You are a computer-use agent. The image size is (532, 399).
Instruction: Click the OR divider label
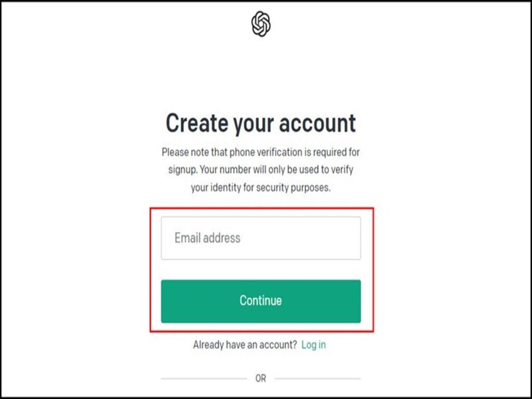261,378
